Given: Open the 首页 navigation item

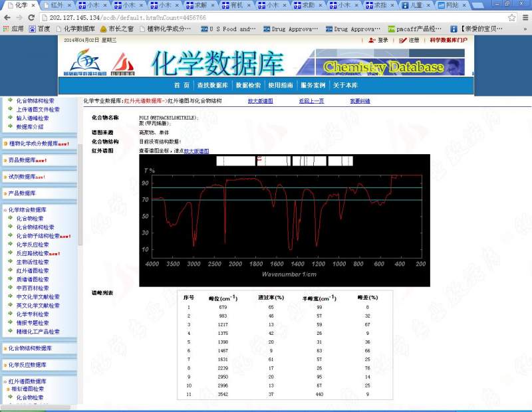Looking at the screenshot, I should tap(182, 85).
